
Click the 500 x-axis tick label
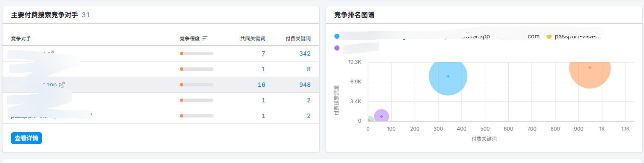[x=485, y=129]
